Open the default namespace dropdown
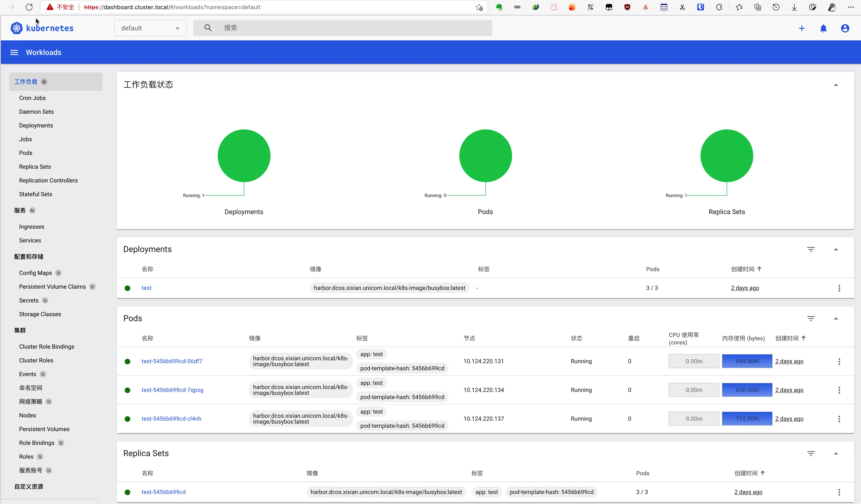The image size is (861, 504). tap(150, 28)
